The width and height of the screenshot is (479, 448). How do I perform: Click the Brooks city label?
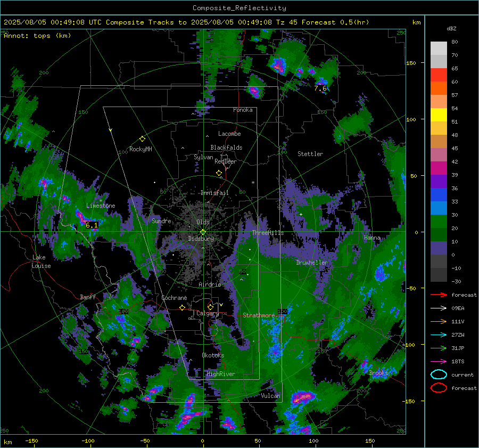(x=378, y=373)
